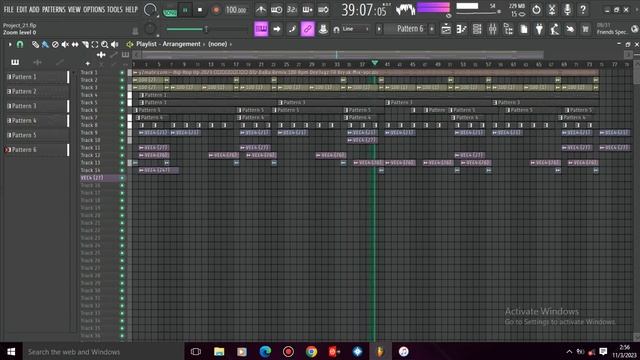Click the arrow left of the Pattern 6 selector
The height and width of the screenshot is (360, 640).
(379, 29)
